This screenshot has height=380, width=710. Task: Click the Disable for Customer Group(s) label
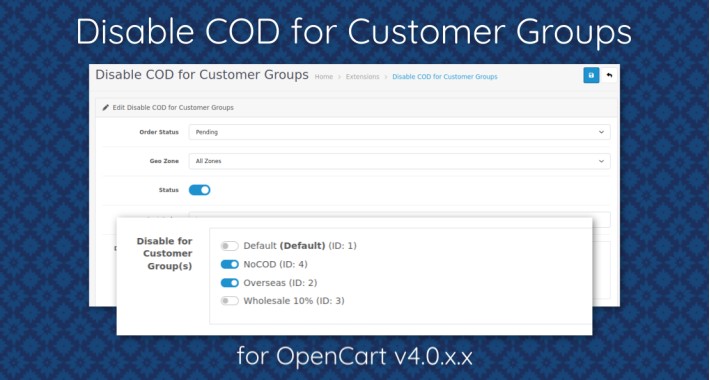click(x=164, y=254)
